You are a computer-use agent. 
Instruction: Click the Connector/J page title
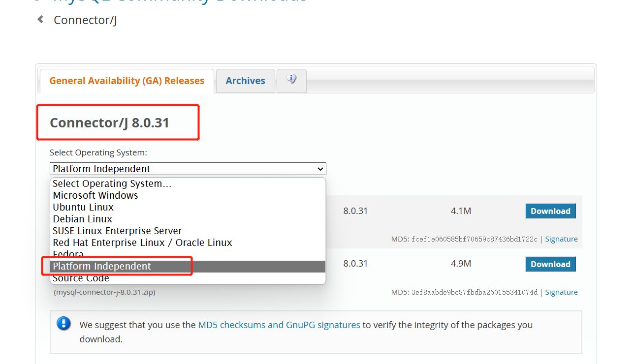coord(85,20)
